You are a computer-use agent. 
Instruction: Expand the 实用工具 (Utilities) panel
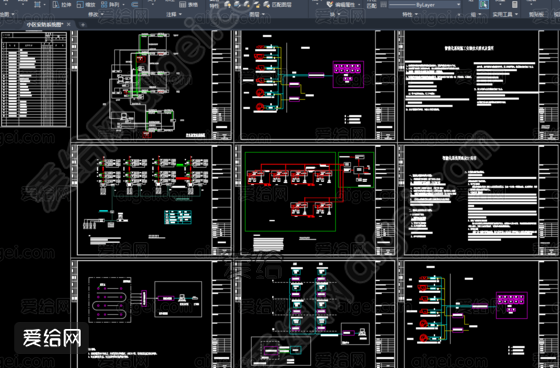[505, 14]
